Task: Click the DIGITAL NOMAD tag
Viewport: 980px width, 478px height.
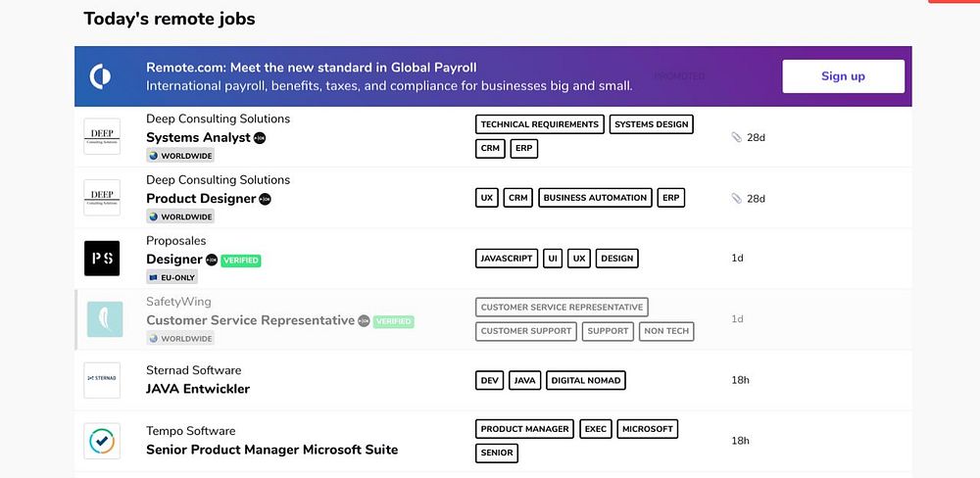Action: 585,380
